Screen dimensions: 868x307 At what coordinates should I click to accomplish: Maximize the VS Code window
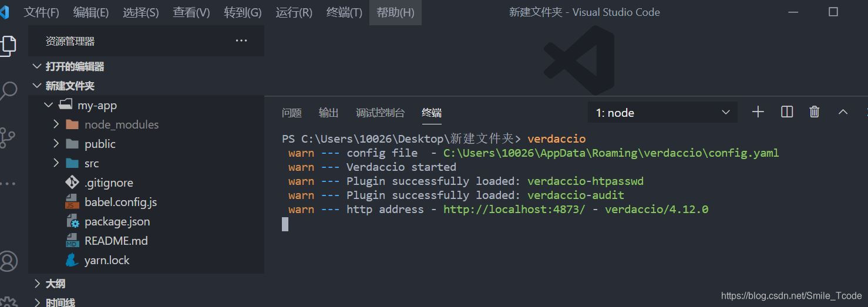[833, 12]
